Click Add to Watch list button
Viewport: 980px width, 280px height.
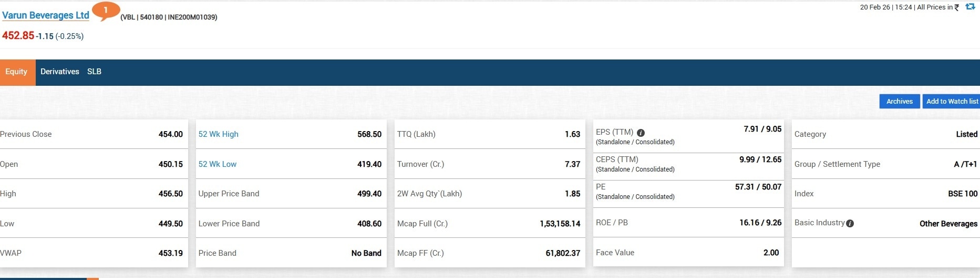(952, 102)
